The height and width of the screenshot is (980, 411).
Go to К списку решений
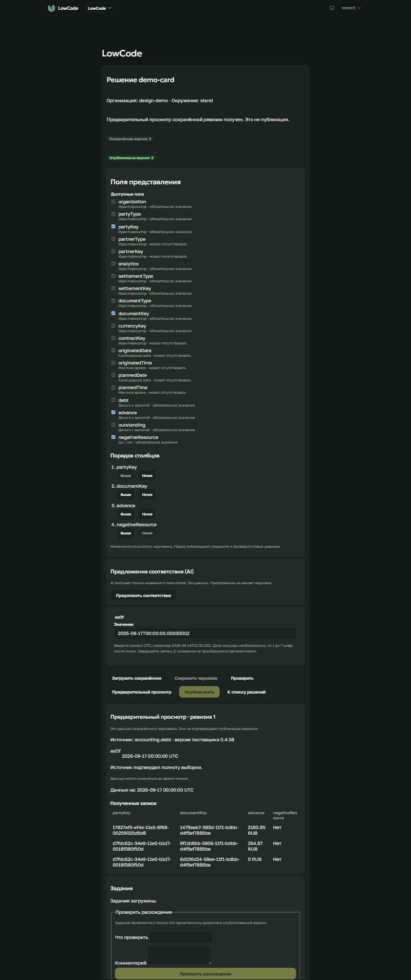tap(247, 692)
